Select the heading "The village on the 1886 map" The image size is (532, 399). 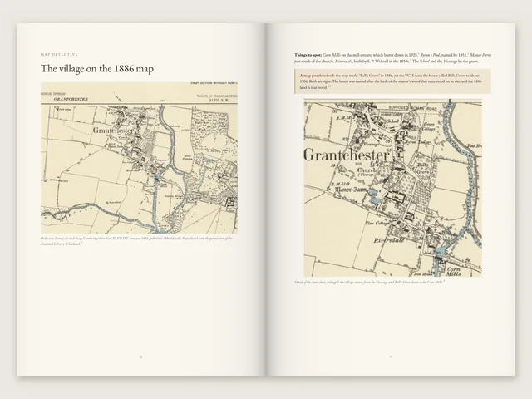click(x=97, y=69)
